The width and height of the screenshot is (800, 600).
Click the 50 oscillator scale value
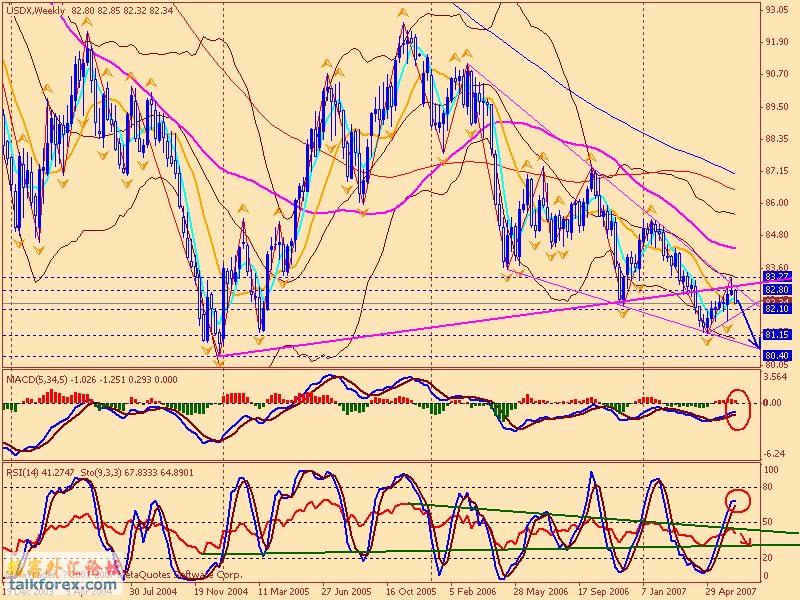pos(768,522)
